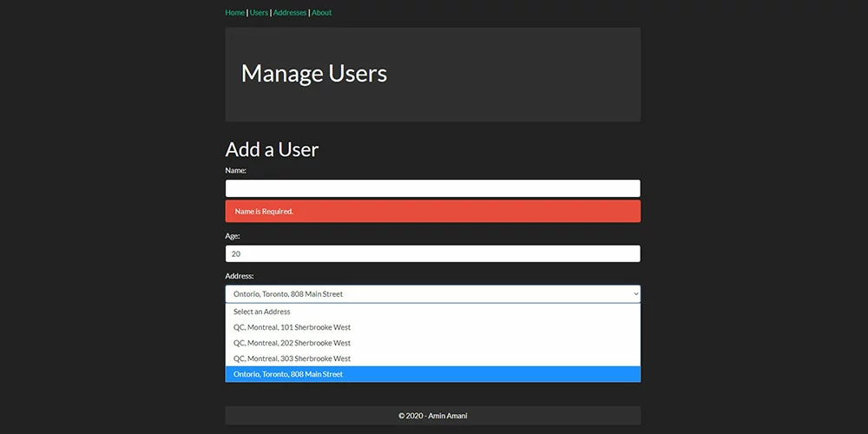Select QC, Montreal, 202 Sherbrooke West
The height and width of the screenshot is (434, 868).
pos(433,343)
